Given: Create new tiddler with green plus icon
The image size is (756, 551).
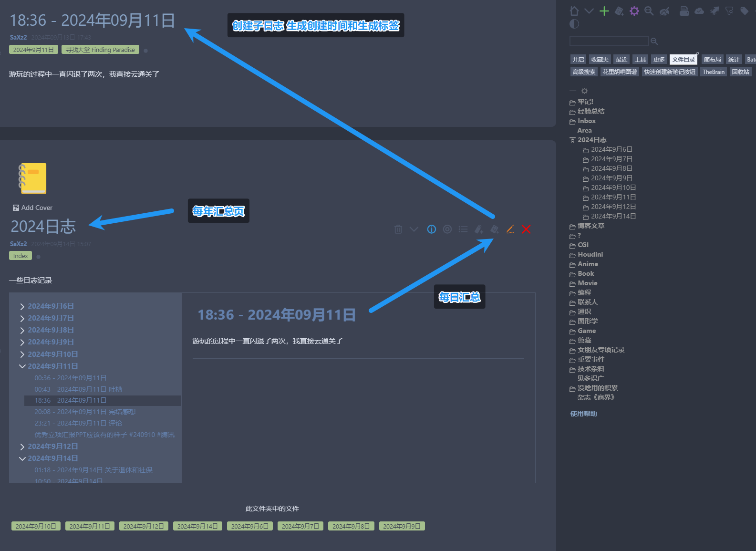Looking at the screenshot, I should (604, 11).
